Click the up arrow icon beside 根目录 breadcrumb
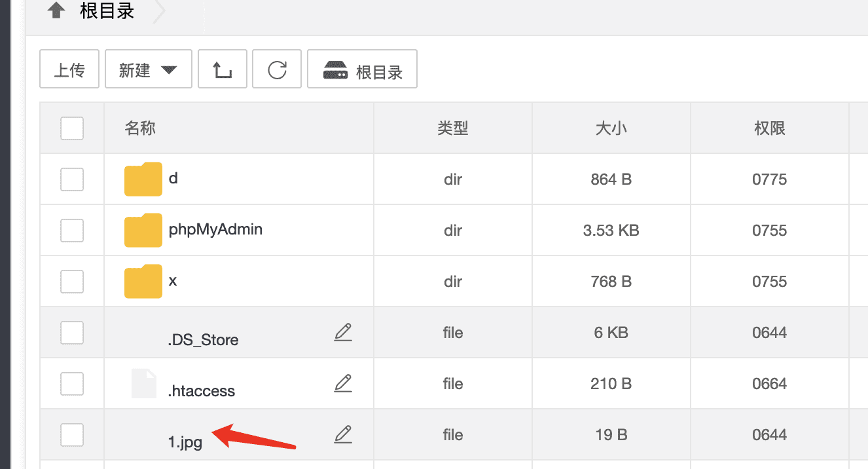Screen dimensions: 868x469 click(x=56, y=10)
